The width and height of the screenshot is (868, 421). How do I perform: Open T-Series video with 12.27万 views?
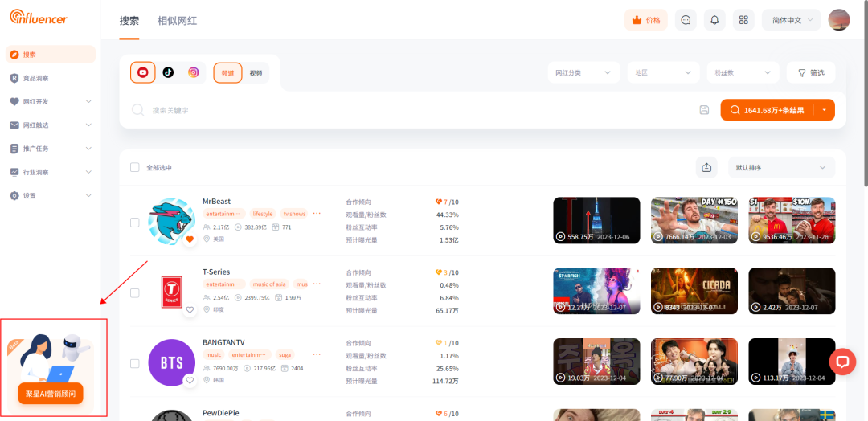(x=596, y=291)
